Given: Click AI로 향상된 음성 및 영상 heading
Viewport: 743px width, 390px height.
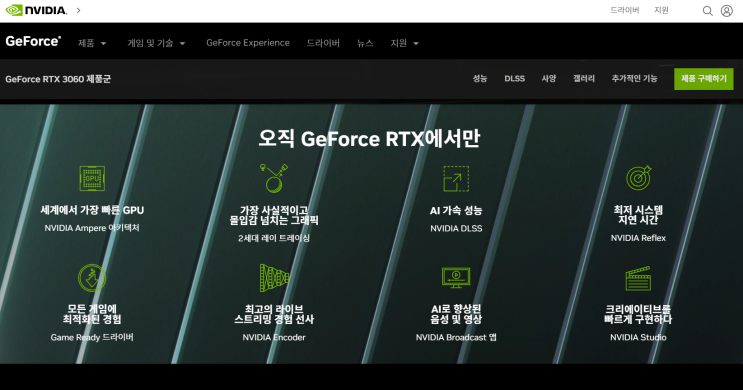Looking at the screenshot, I should point(456,314).
